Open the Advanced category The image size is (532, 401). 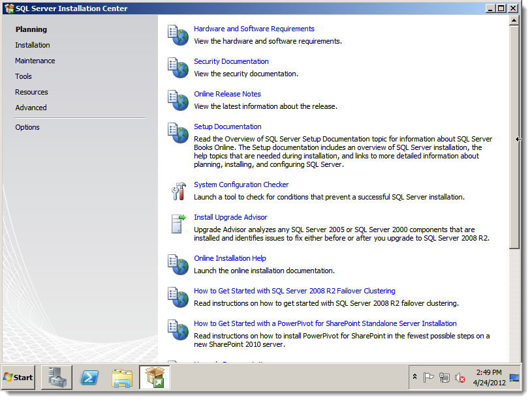coord(31,108)
